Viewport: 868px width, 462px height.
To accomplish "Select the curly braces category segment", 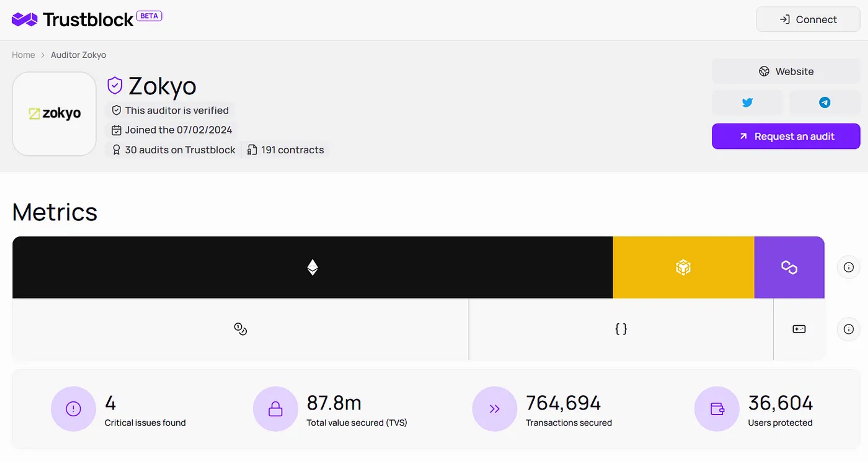I will 621,329.
